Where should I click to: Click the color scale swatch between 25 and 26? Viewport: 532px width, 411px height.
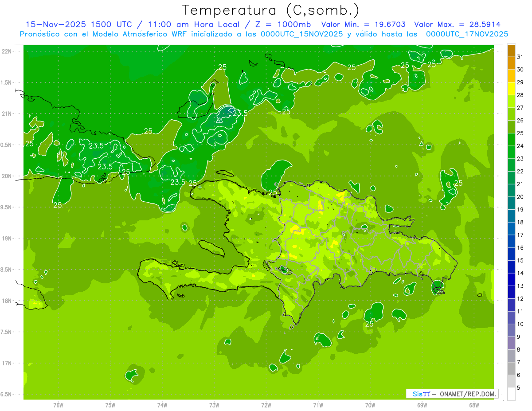pyautogui.click(x=511, y=127)
